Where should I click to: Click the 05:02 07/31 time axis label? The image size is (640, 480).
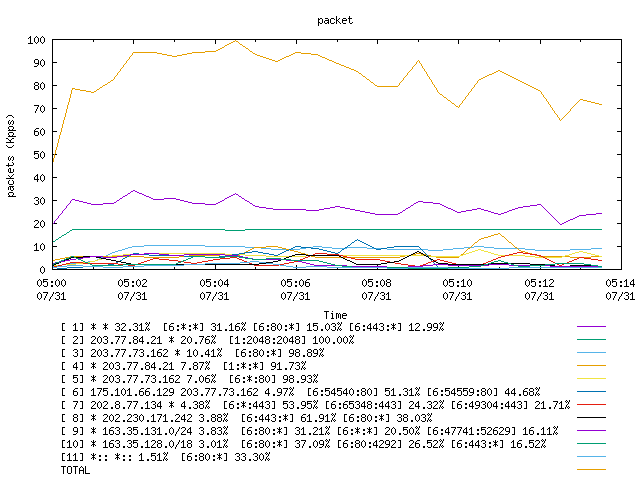click(x=133, y=289)
